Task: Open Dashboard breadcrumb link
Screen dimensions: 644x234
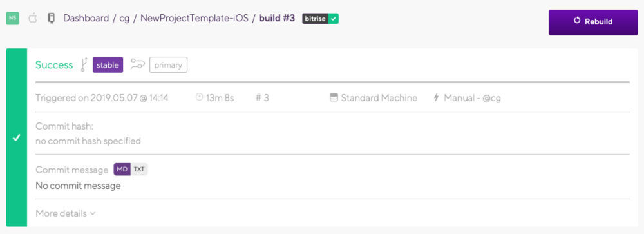Action: [86, 19]
